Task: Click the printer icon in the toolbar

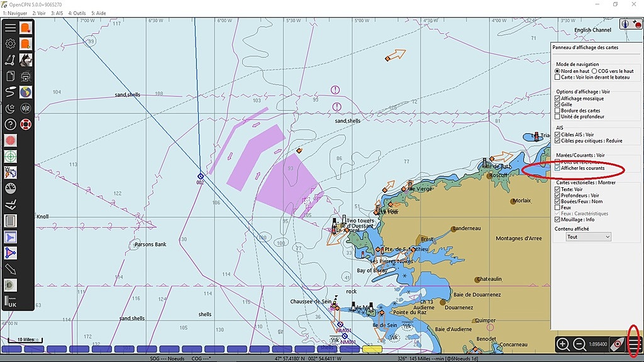Action: pyautogui.click(x=26, y=76)
